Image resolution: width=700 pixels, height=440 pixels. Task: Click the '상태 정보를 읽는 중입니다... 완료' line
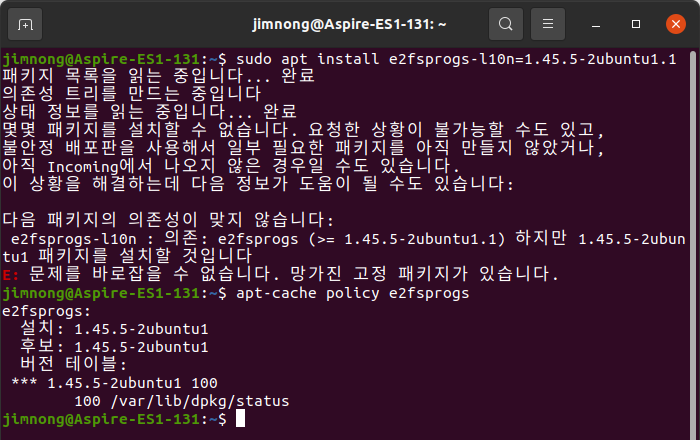click(x=150, y=112)
